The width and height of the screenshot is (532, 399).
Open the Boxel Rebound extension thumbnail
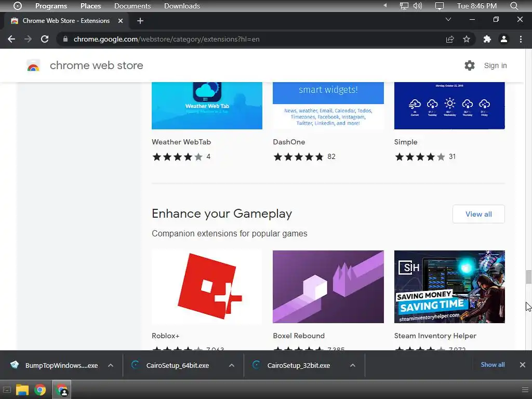point(328,287)
